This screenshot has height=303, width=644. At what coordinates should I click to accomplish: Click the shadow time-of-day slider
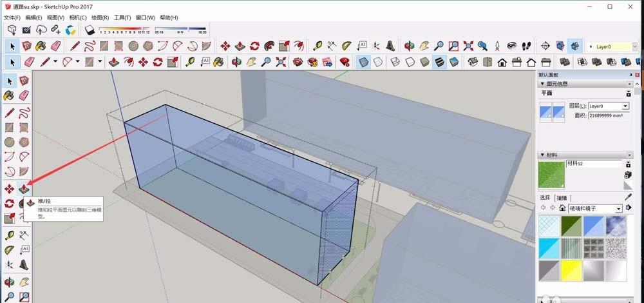[180, 29]
